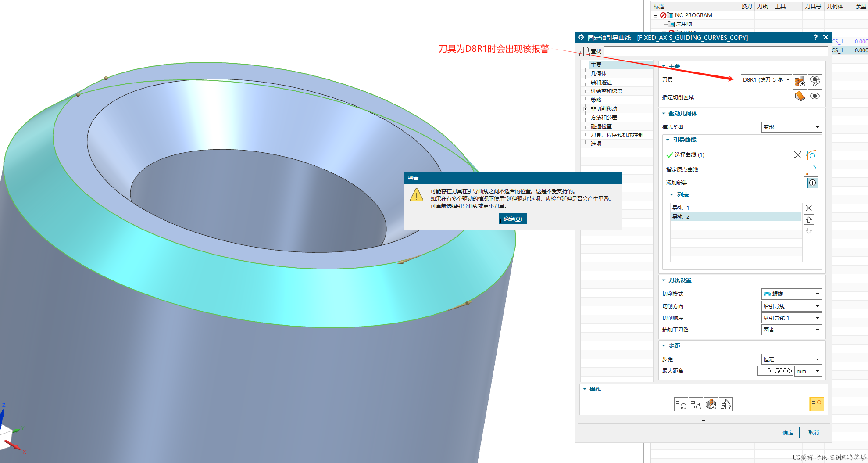Screen dimensions: 868x463
Task: Open 步距 dropdown set to 恒定
Action: pyautogui.click(x=791, y=359)
